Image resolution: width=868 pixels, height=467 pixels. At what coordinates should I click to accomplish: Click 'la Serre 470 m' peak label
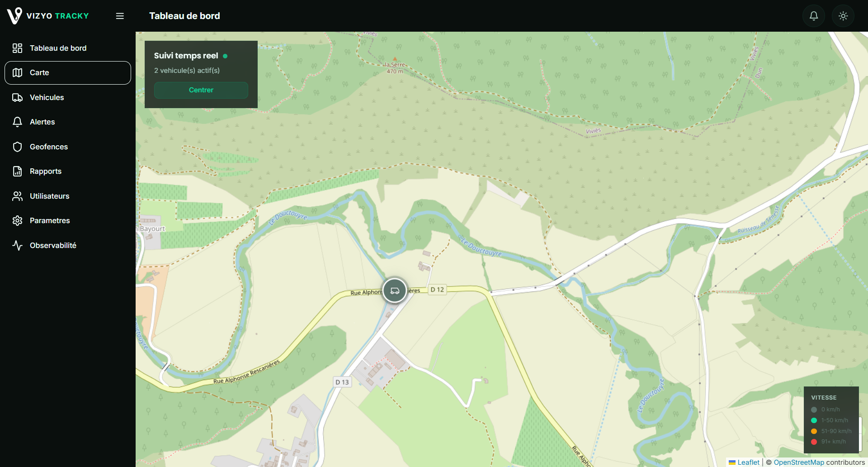coord(395,68)
